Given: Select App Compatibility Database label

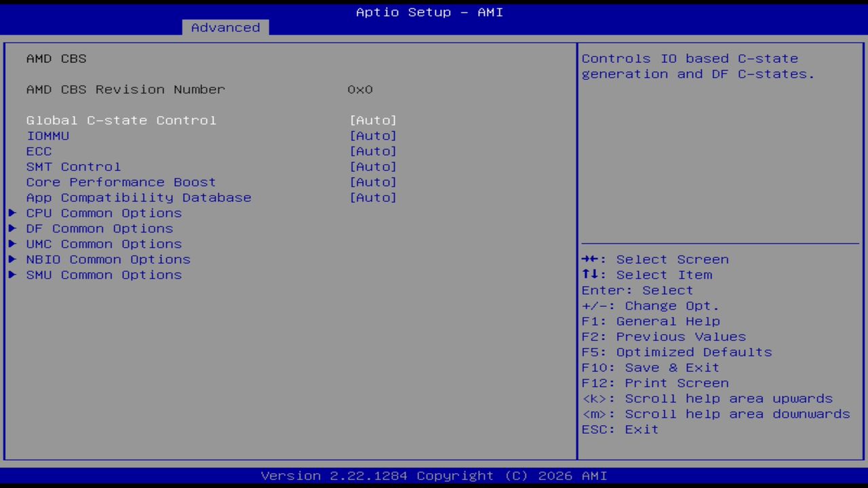Looking at the screenshot, I should (x=138, y=198).
